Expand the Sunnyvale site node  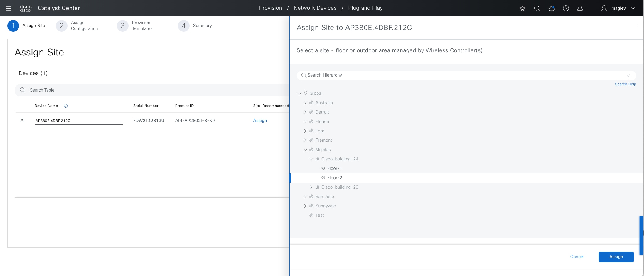[305, 206]
